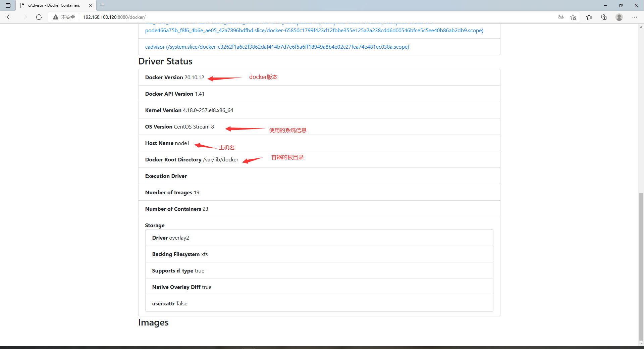
Task: Open the tab actions menu icon
Action: 8,5
